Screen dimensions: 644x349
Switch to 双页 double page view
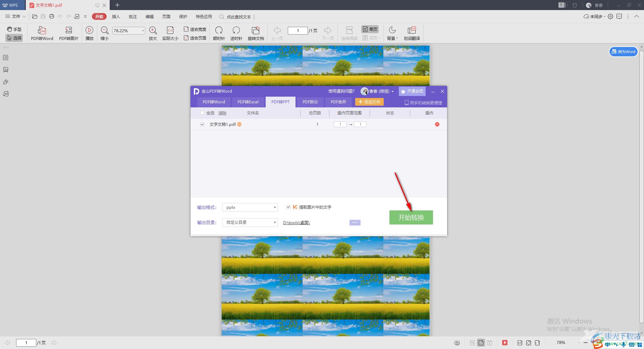pyautogui.click(x=371, y=38)
